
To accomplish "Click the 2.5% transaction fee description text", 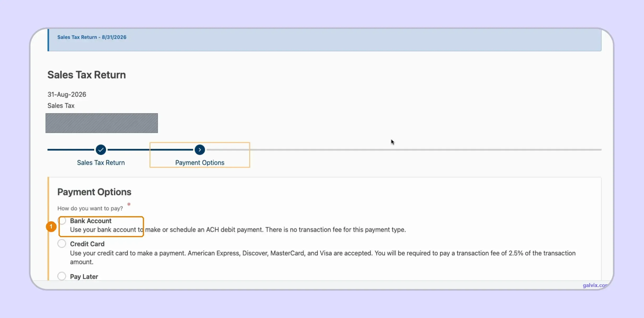I will [x=323, y=257].
